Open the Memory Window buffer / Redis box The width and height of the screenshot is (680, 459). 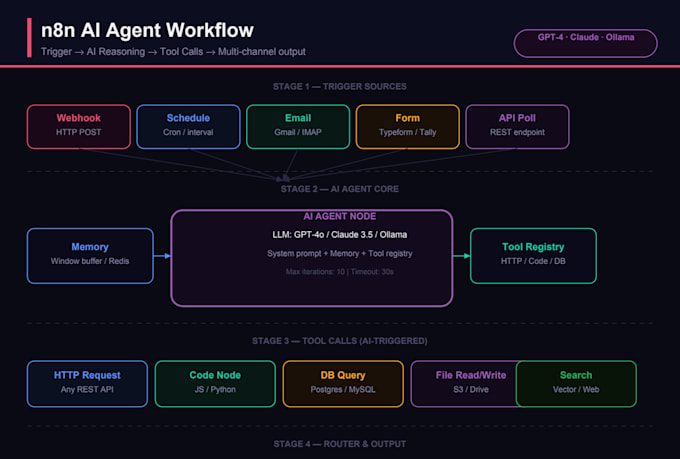[x=90, y=256]
